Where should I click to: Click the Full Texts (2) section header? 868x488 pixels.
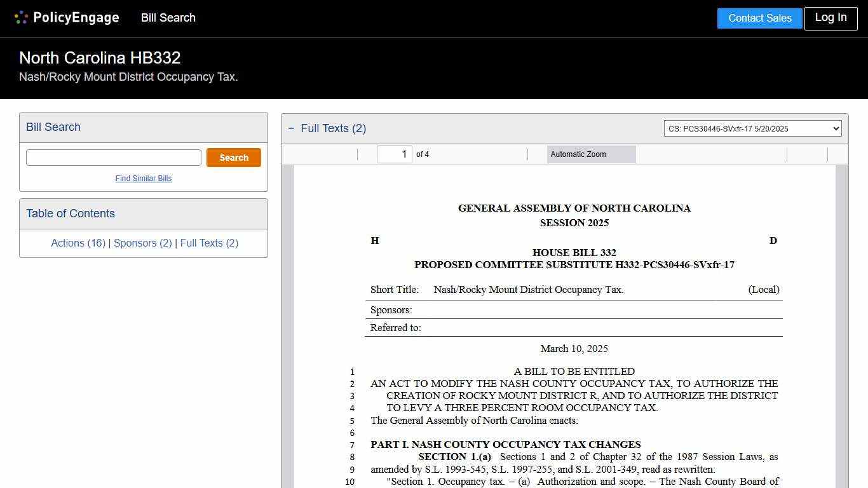pyautogui.click(x=333, y=128)
